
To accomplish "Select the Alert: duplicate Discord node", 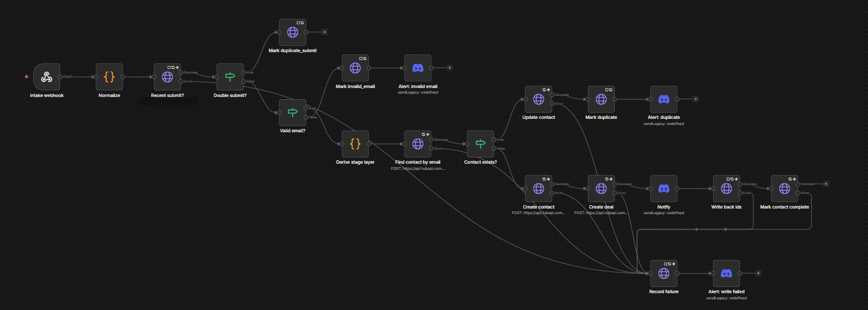I will 664,99.
